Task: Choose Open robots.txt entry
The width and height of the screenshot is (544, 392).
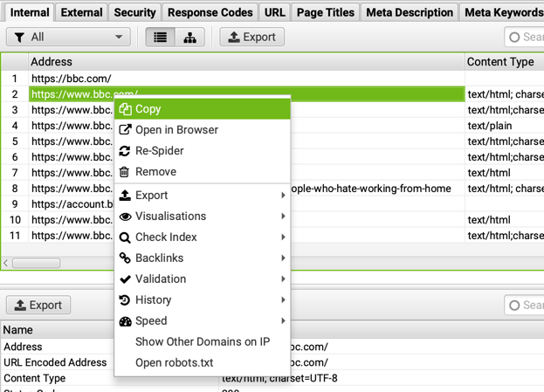Action: [203, 362]
